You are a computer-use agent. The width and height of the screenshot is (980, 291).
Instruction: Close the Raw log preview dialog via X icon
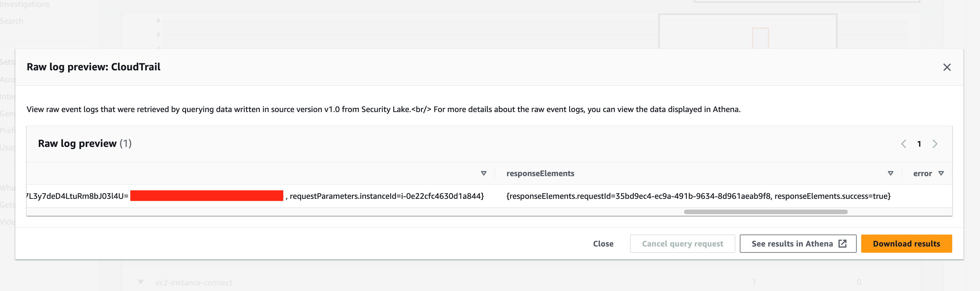tap(947, 67)
